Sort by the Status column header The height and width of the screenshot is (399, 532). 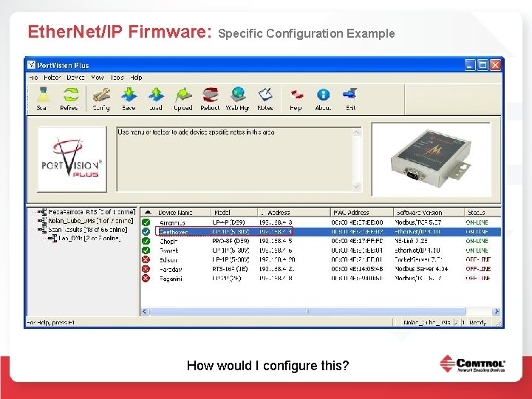[482, 212]
